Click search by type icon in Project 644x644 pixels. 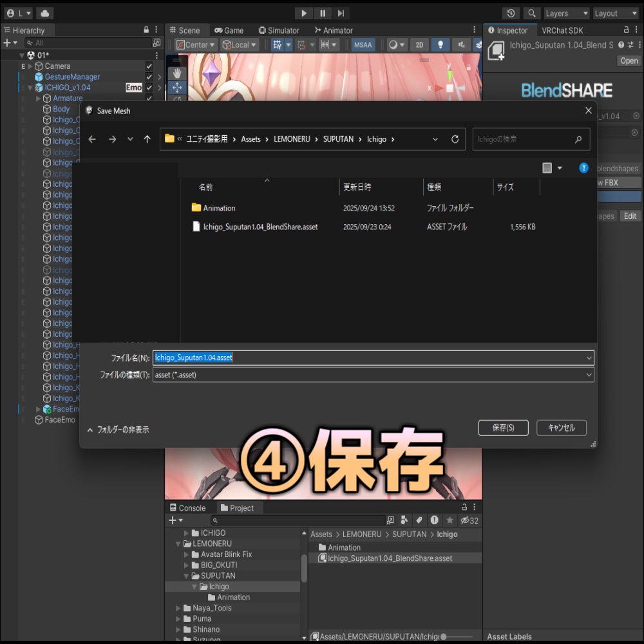404,520
